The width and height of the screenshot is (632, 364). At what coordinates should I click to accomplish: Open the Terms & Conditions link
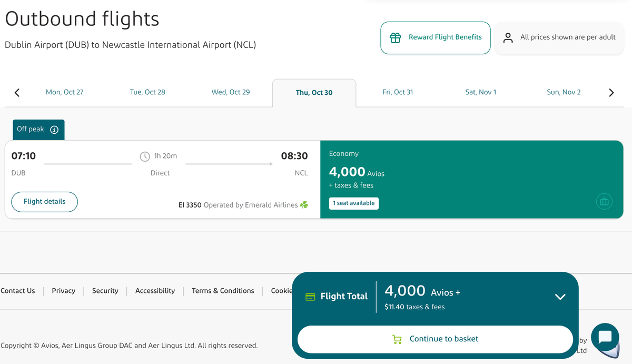coord(223,291)
